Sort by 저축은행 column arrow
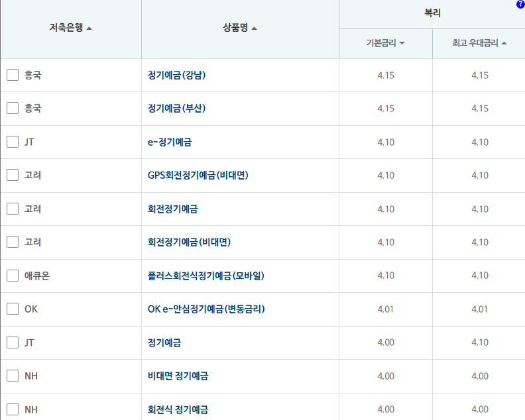Screen dimensions: 525x420 pyautogui.click(x=89, y=28)
